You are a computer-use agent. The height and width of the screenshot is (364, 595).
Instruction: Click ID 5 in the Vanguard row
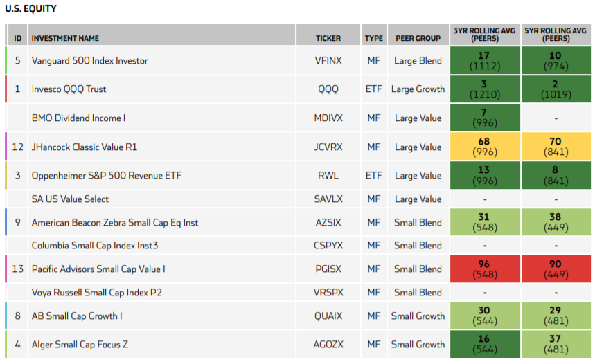tap(17, 61)
